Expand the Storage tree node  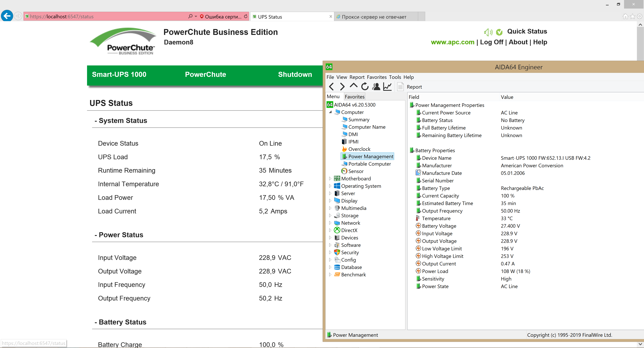tap(330, 215)
